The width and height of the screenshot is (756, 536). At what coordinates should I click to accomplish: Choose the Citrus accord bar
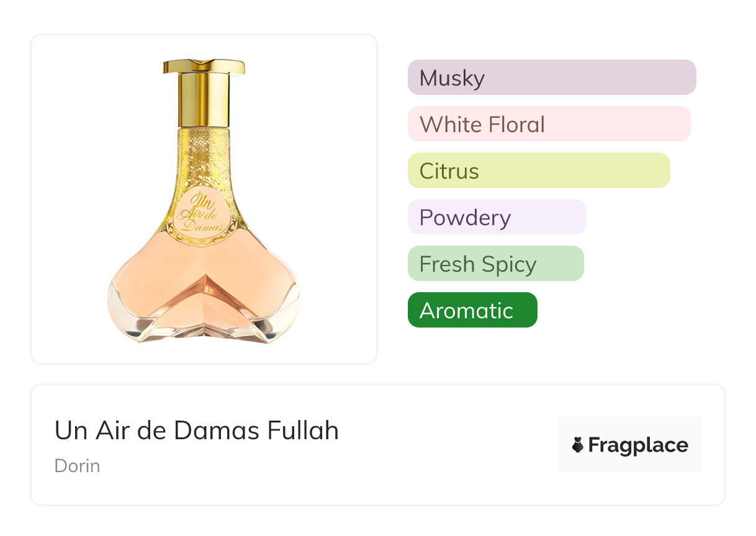538,171
